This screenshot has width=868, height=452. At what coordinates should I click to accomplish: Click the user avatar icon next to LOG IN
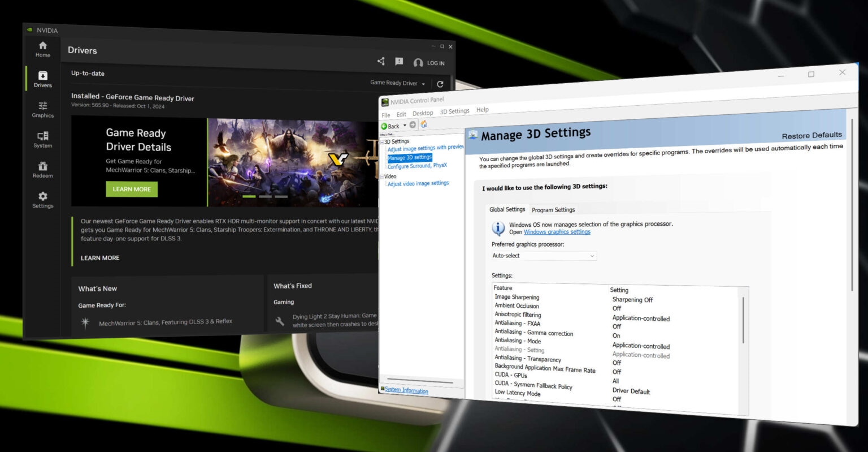[418, 63]
